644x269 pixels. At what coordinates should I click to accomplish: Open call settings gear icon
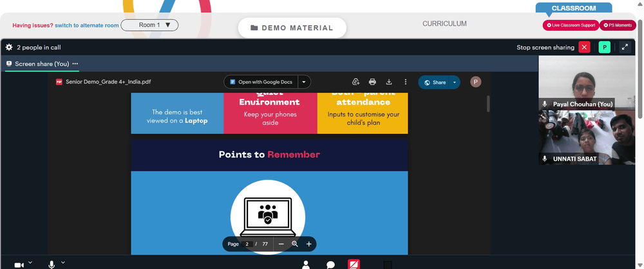point(9,47)
